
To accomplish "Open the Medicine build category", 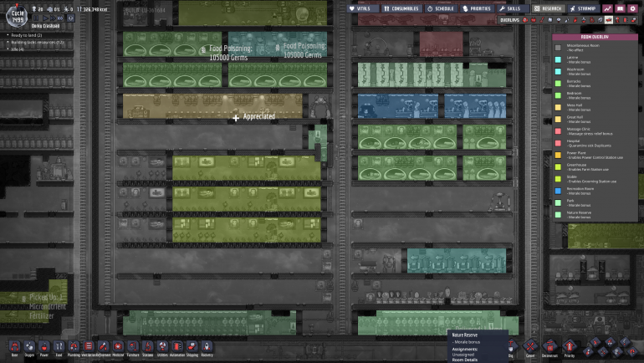I will 118,347.
